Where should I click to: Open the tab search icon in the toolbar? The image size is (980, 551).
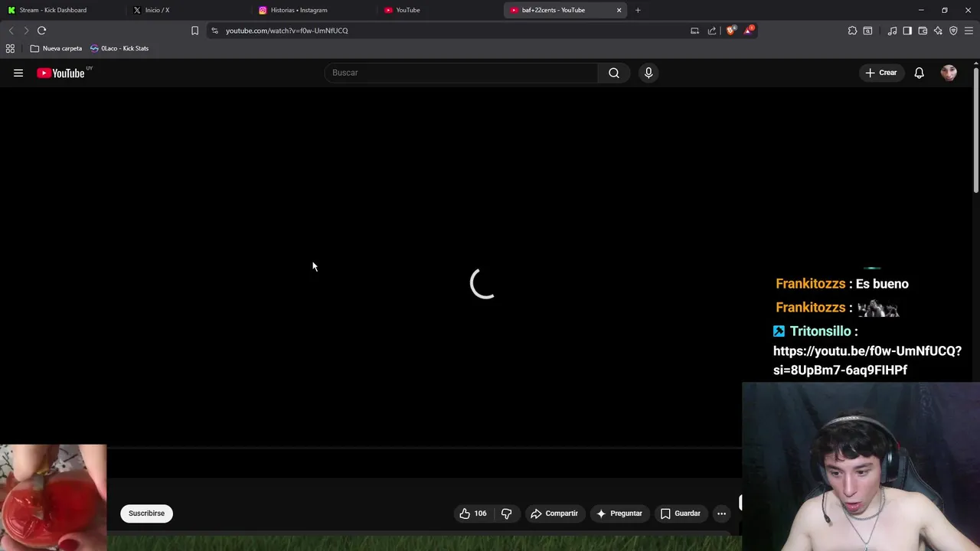pyautogui.click(x=867, y=31)
